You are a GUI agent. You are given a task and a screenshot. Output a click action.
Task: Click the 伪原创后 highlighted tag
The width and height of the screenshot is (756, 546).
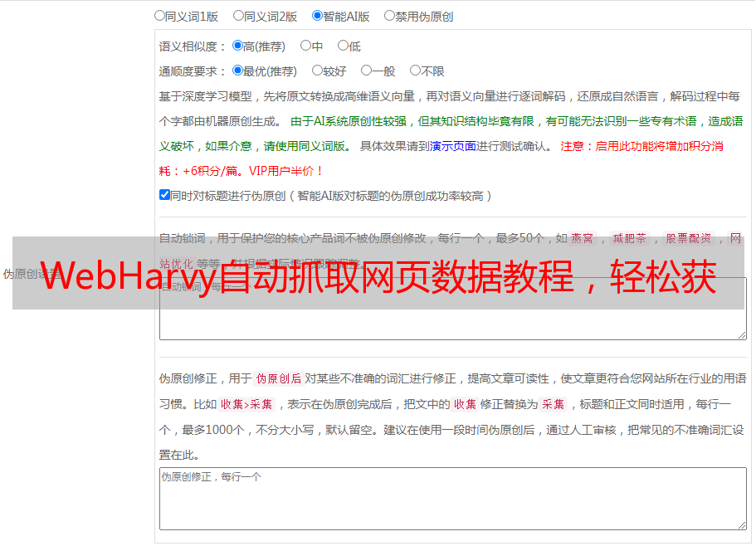[279, 378]
